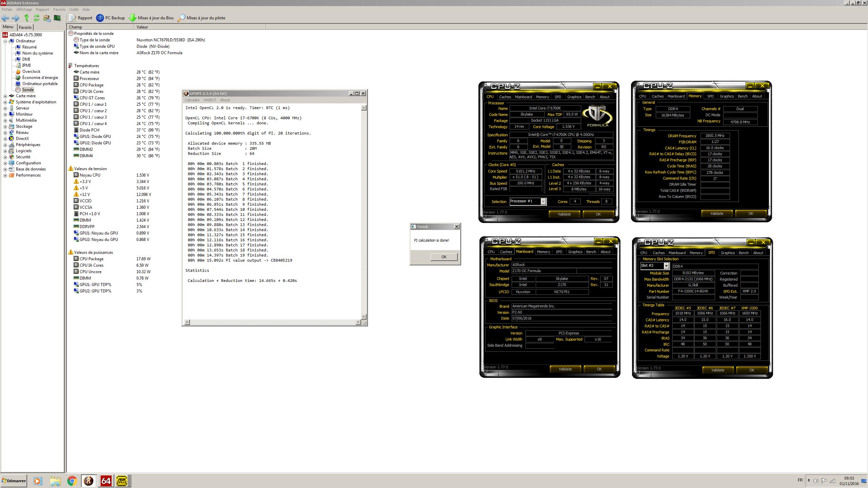Open the Aide menu
868x488 pixels.
click(86, 9)
